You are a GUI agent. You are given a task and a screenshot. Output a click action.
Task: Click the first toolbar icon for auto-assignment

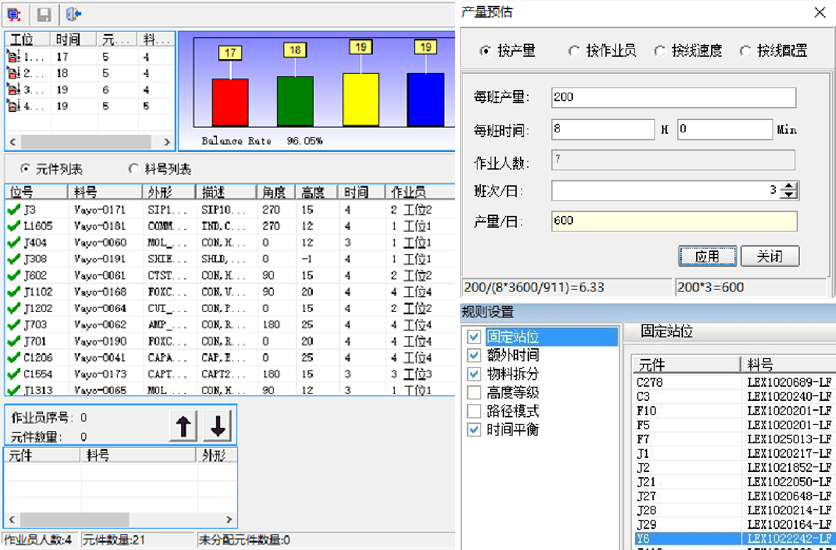tap(15, 14)
